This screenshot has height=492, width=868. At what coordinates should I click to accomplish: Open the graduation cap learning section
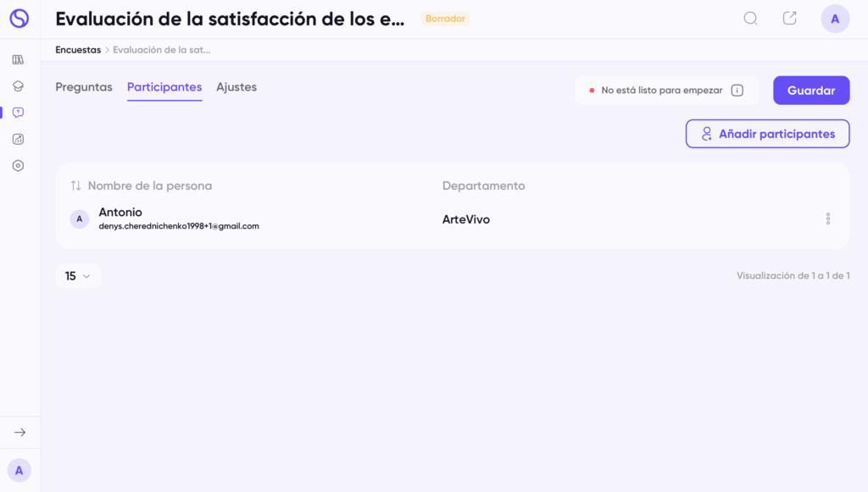18,86
